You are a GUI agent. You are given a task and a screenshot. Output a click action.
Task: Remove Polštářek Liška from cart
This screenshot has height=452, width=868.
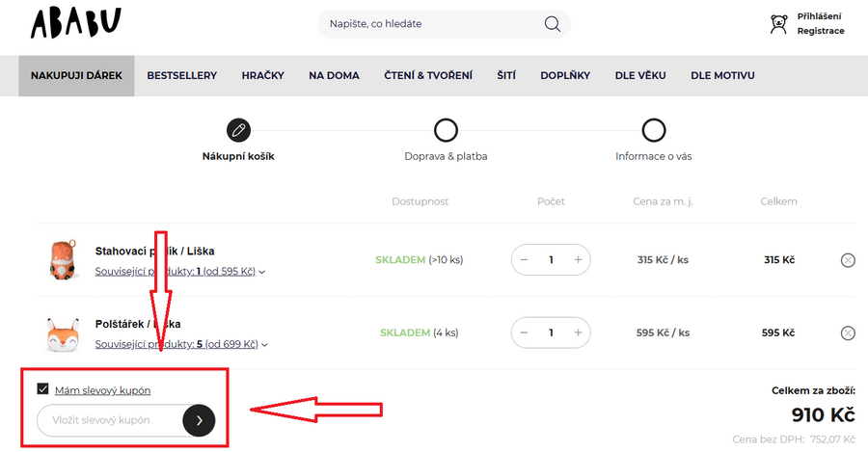[848, 333]
